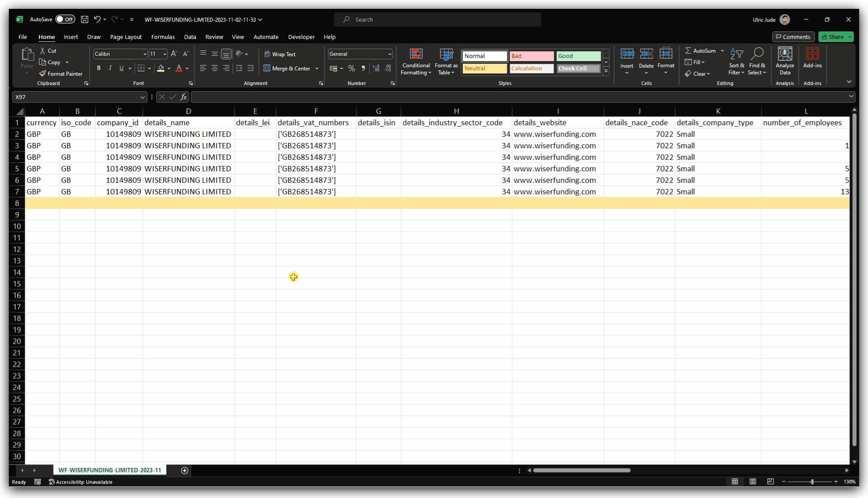868x498 pixels.
Task: Switch to Page Layout view icon
Action: pyautogui.click(x=753, y=482)
